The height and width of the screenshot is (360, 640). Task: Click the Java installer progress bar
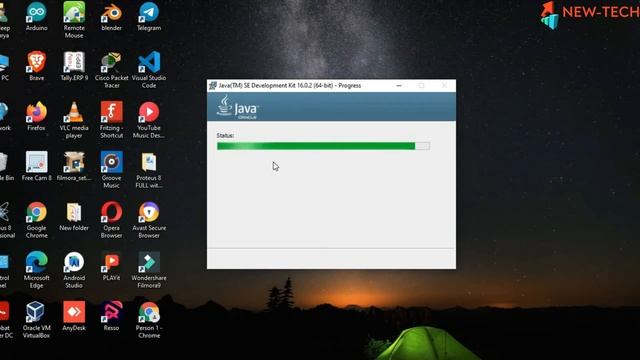pos(323,146)
